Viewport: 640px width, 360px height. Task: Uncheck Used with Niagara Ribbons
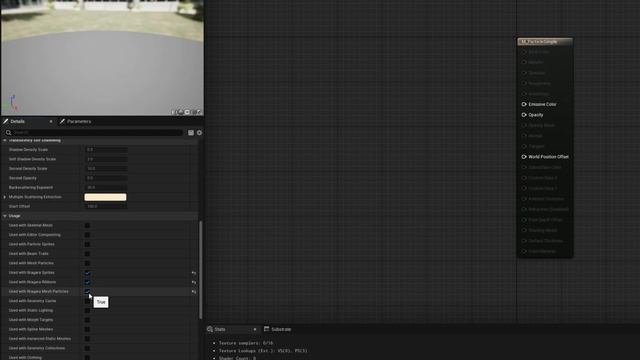[x=87, y=282]
